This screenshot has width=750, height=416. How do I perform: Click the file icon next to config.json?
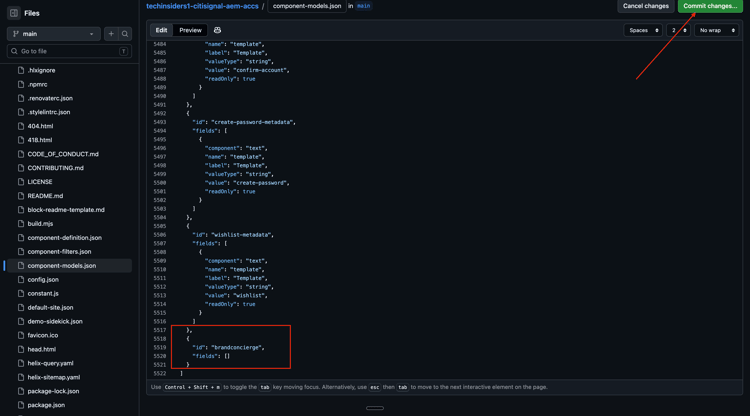(21, 279)
